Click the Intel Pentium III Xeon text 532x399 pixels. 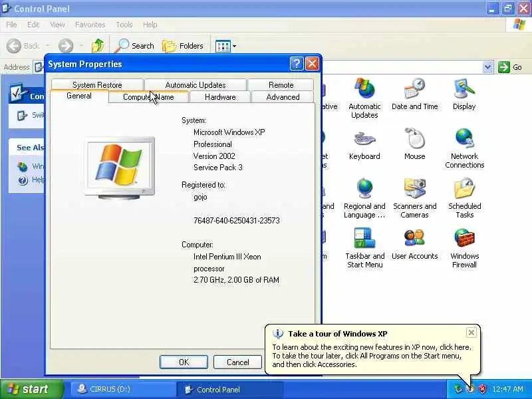click(227, 257)
